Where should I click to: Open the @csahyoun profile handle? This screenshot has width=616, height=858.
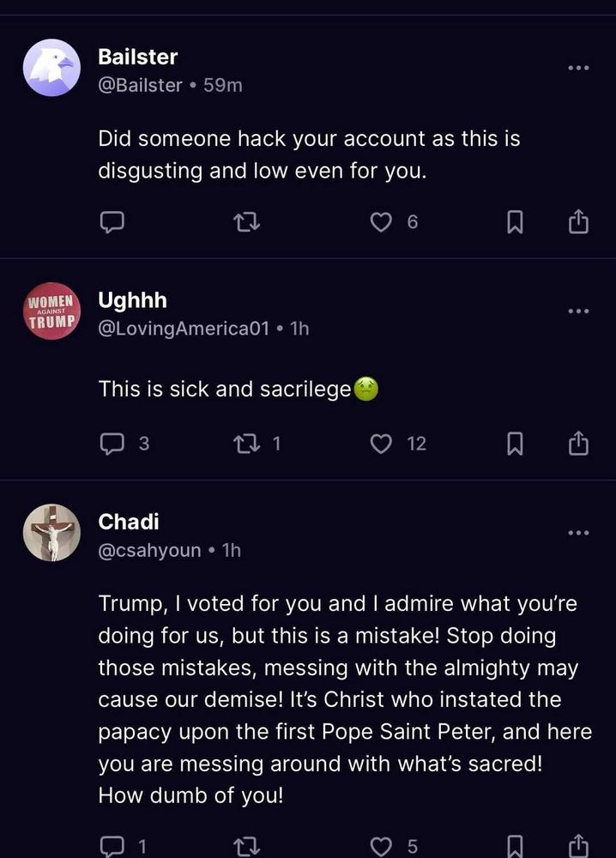click(x=149, y=551)
